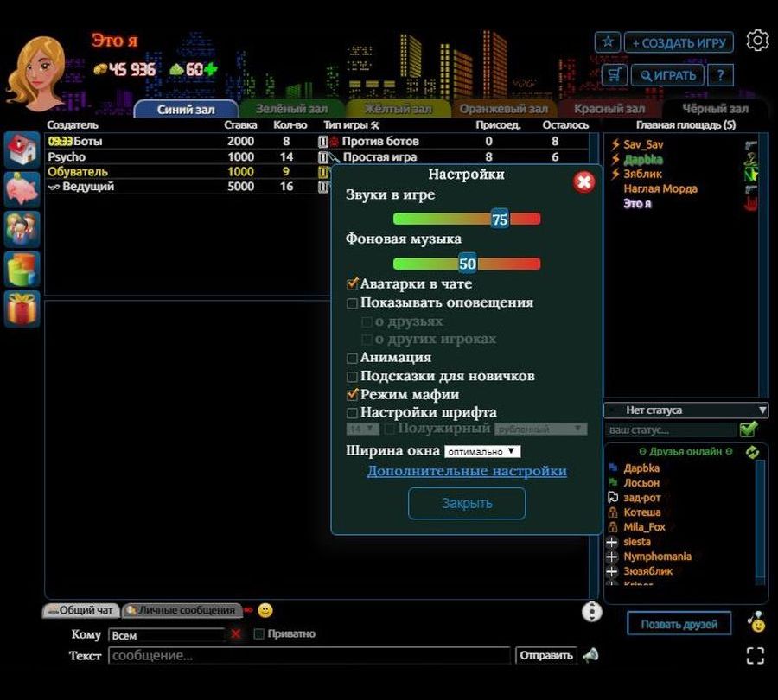Image resolution: width=778 pixels, height=700 pixels.
Task: Click the star favorites icon
Action: (x=608, y=42)
